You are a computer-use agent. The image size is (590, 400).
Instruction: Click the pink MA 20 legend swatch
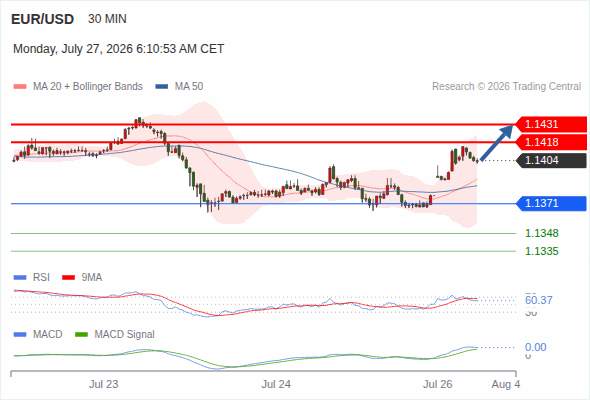(x=20, y=87)
